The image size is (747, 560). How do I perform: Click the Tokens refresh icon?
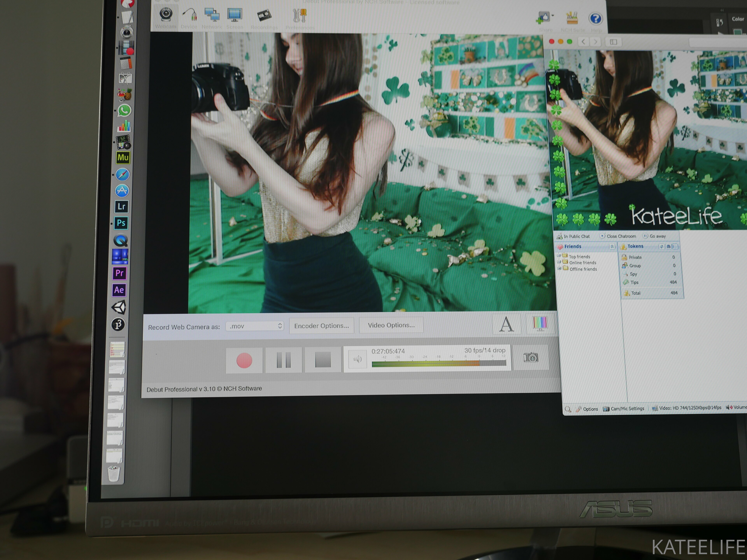click(x=662, y=247)
